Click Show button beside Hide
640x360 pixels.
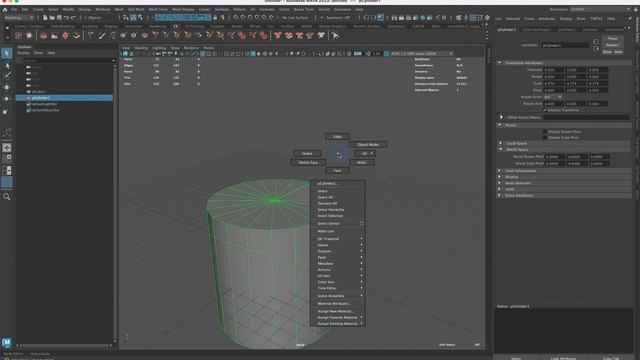tap(607, 52)
